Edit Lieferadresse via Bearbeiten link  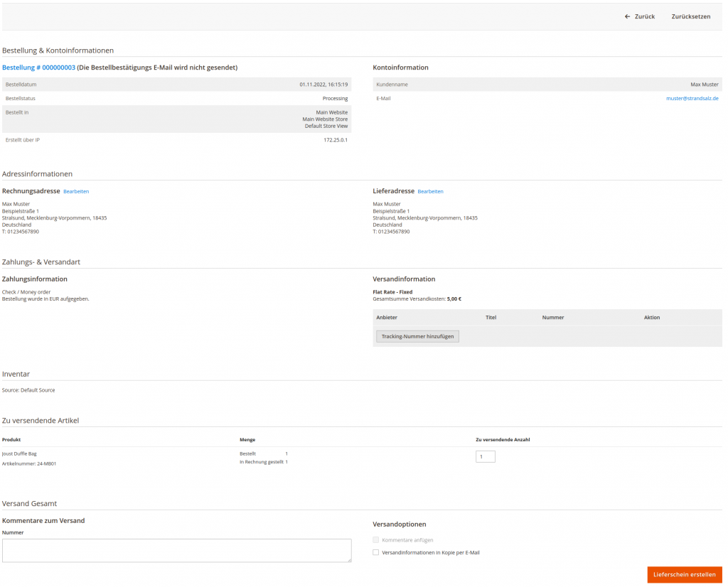[430, 192]
